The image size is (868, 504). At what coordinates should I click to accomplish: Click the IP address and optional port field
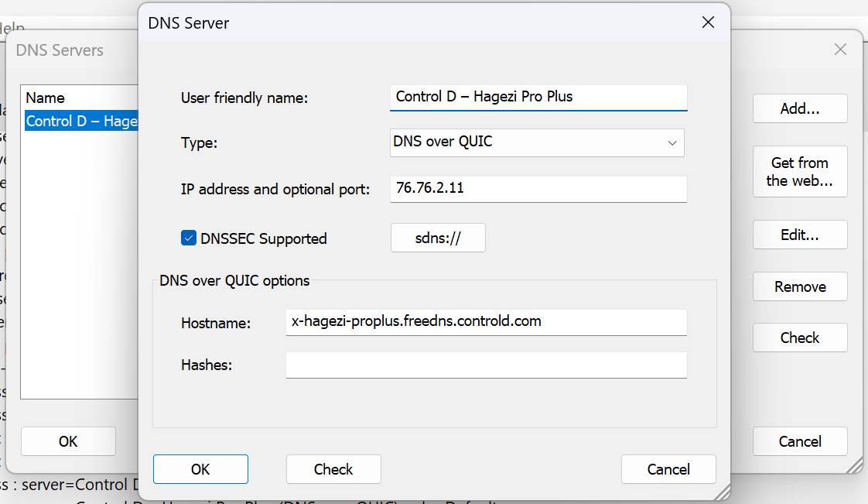click(538, 189)
